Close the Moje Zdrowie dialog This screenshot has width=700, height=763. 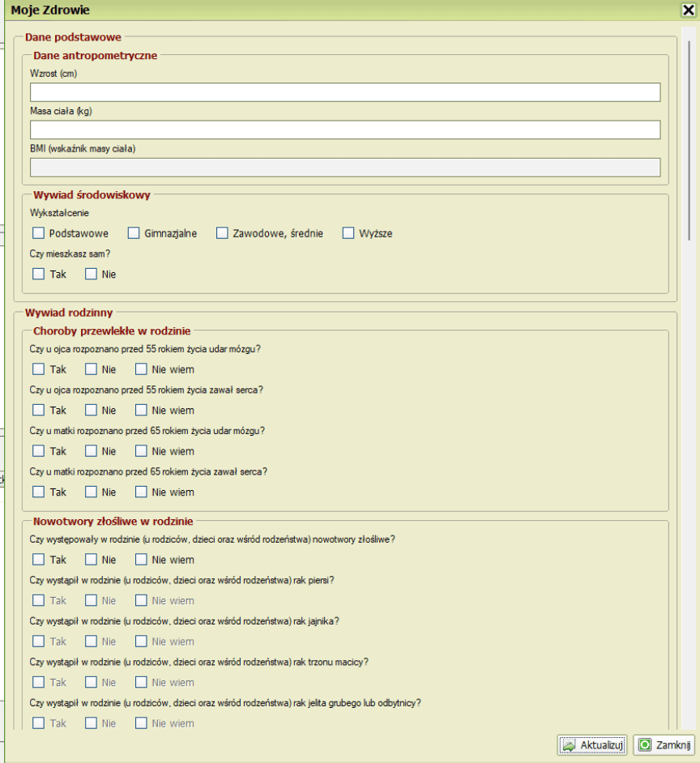pyautogui.click(x=689, y=11)
